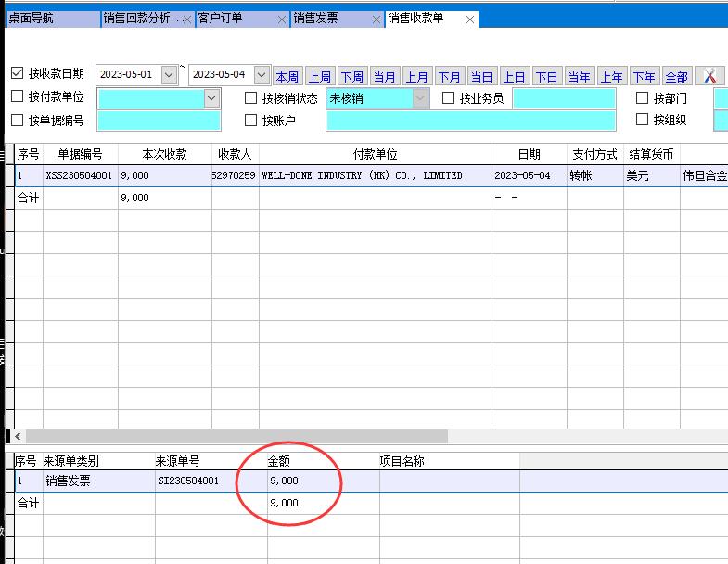Check the 按业务员 checkbox

(449, 97)
